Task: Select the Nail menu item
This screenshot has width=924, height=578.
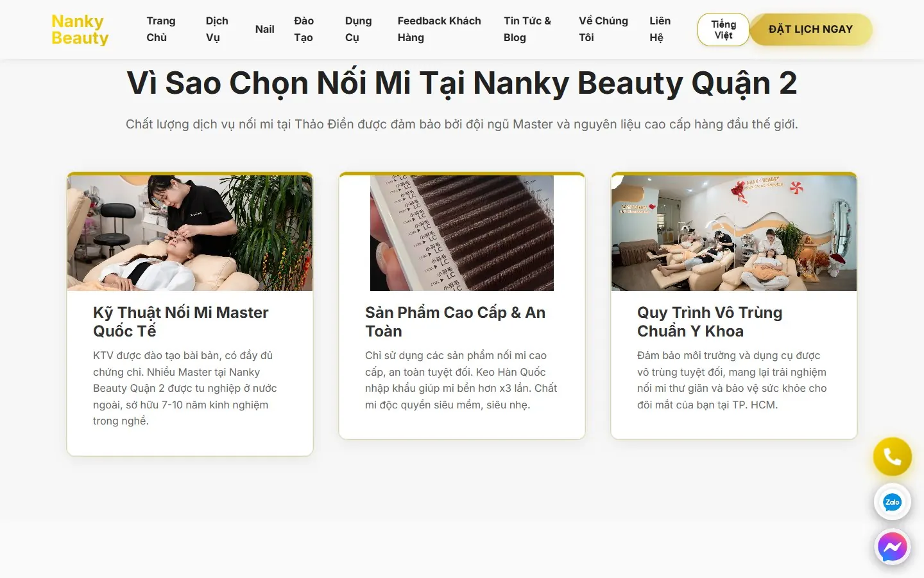Action: coord(264,30)
